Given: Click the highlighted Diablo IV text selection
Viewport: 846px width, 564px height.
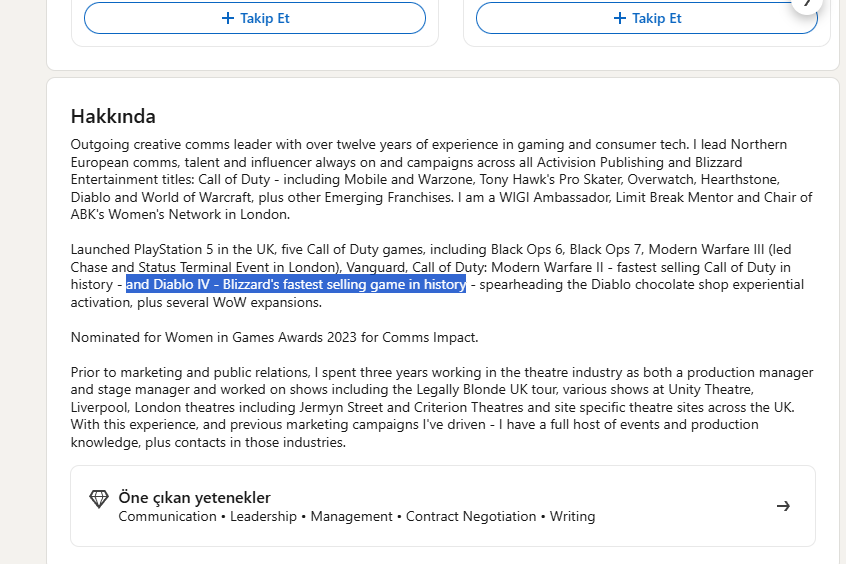Looking at the screenshot, I should pyautogui.click(x=296, y=285).
